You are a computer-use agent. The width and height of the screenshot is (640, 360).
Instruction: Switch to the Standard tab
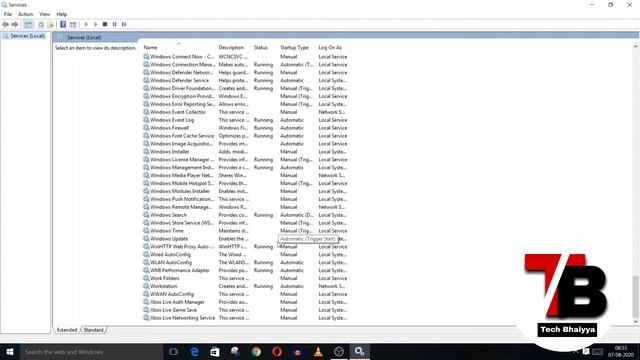[93, 330]
